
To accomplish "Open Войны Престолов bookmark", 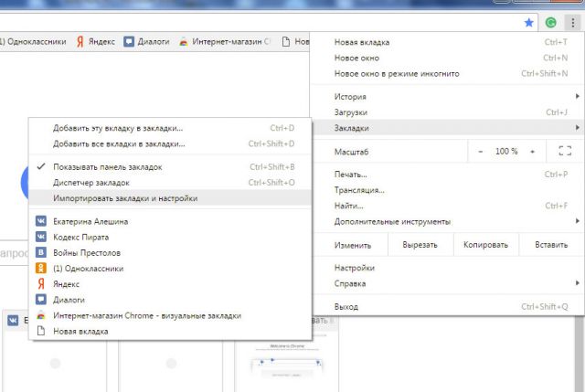I will point(170,252).
